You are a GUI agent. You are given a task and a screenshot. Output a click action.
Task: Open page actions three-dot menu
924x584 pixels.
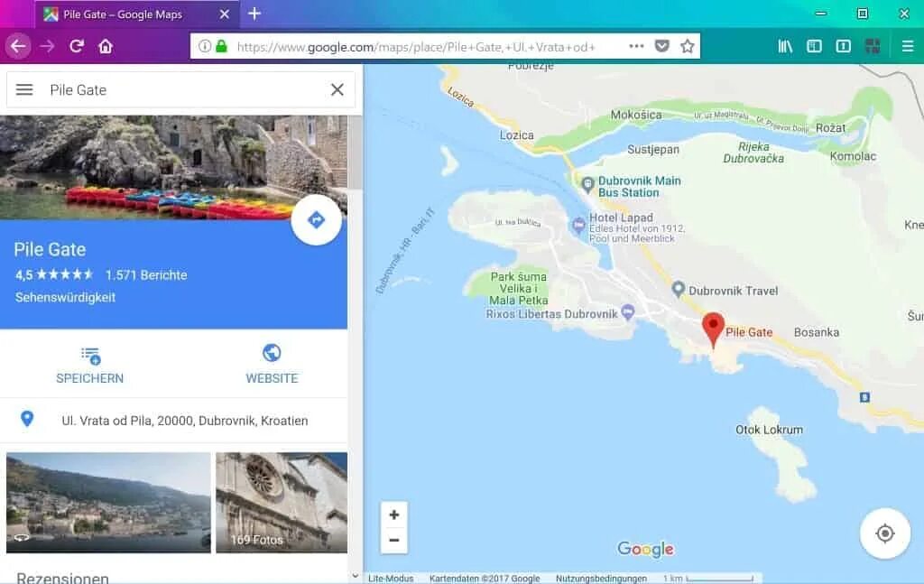click(x=636, y=46)
